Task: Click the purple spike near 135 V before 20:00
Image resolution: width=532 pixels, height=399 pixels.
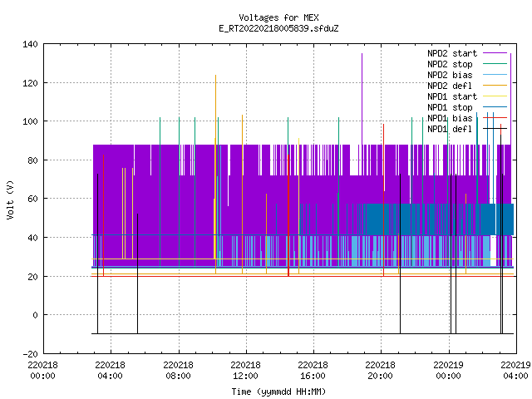Action: [x=362, y=98]
